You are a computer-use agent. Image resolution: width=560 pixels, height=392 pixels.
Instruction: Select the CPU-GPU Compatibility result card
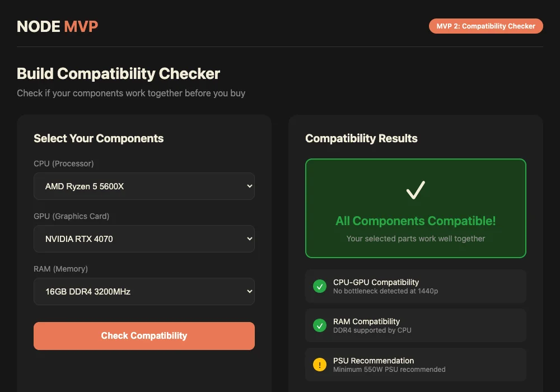416,286
